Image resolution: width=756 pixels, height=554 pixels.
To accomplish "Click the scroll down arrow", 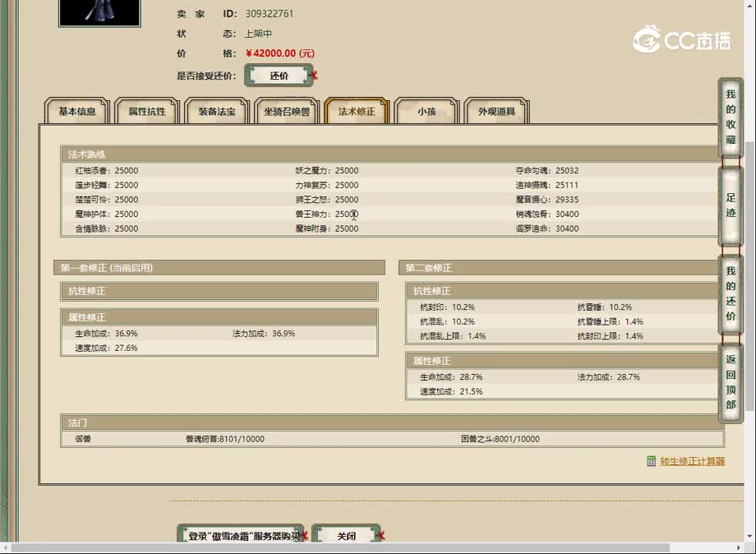I will [750, 536].
